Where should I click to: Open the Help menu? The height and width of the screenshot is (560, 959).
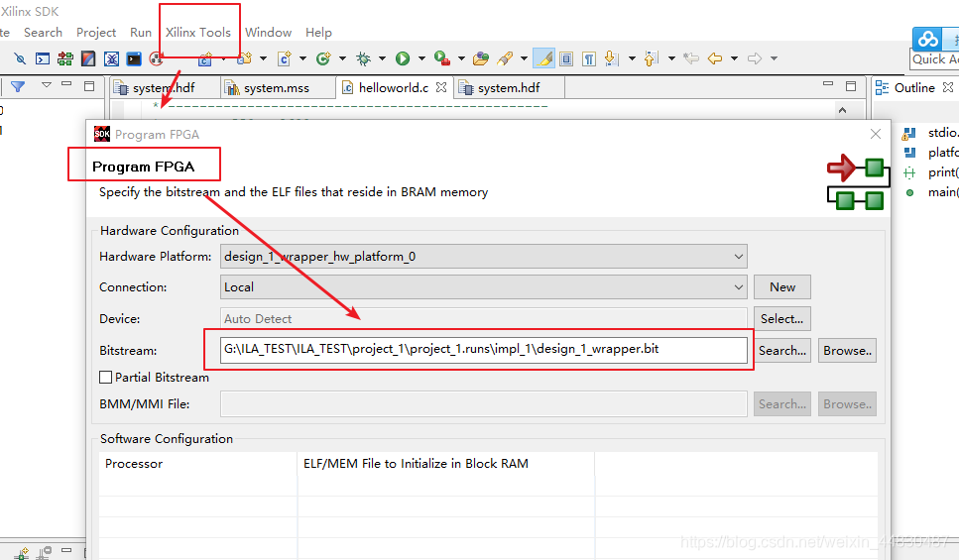318,33
